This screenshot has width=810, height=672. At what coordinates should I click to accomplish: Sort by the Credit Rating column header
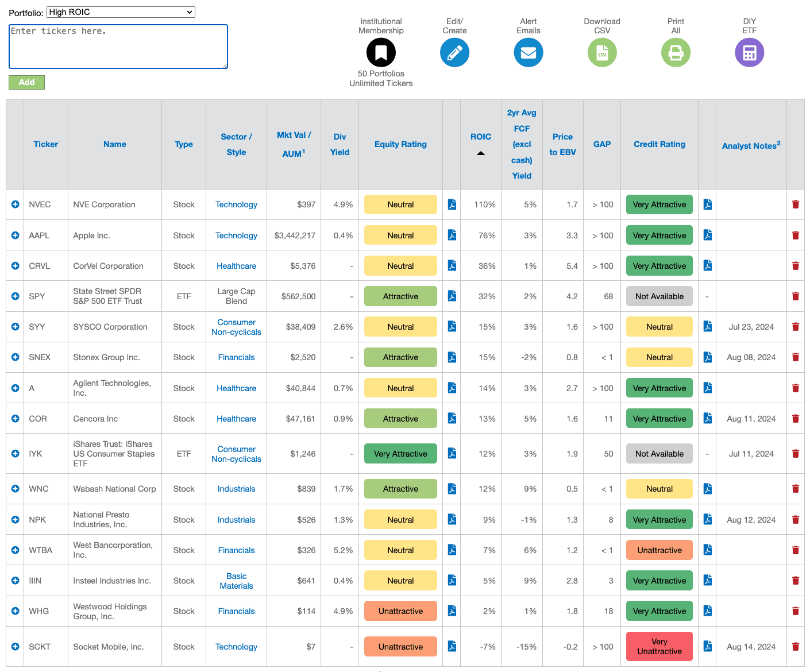pos(659,144)
